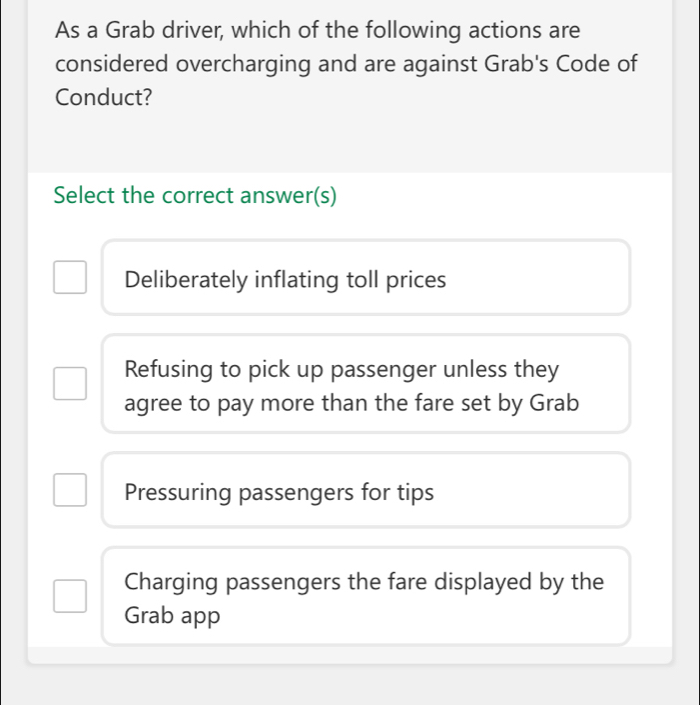Tick checkbox beside "Refusing to pick up passenger"
The width and height of the screenshot is (700, 705).
click(70, 384)
